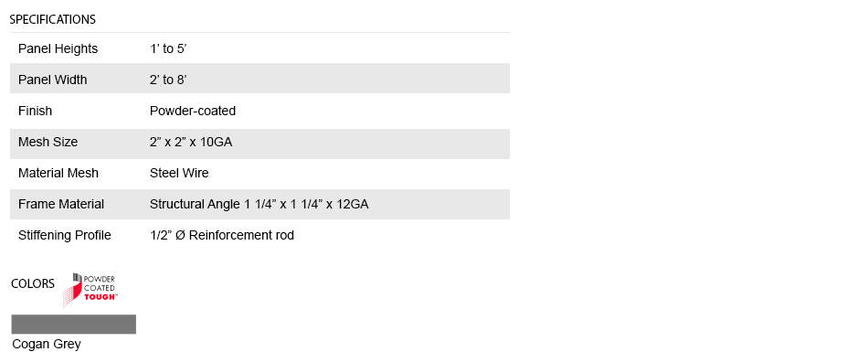Click the Structural Angle value text
This screenshot has width=868, height=352.
pyautogui.click(x=259, y=204)
